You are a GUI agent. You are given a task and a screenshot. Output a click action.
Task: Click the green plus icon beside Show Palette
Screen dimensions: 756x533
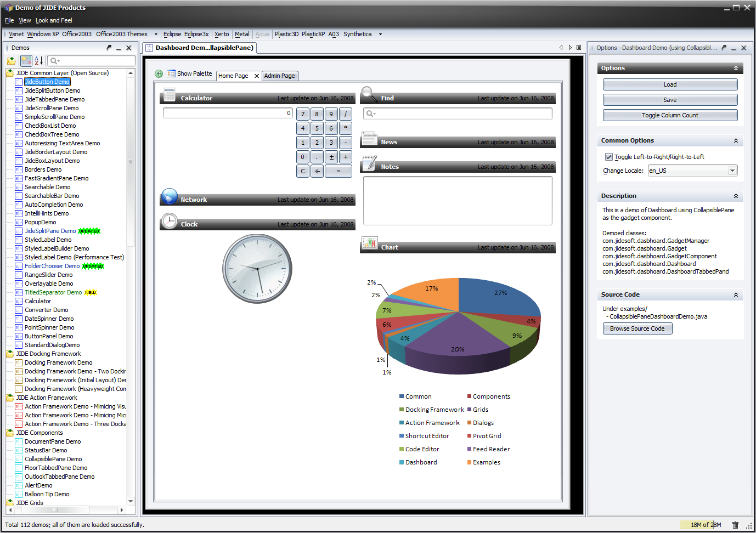[x=159, y=73]
